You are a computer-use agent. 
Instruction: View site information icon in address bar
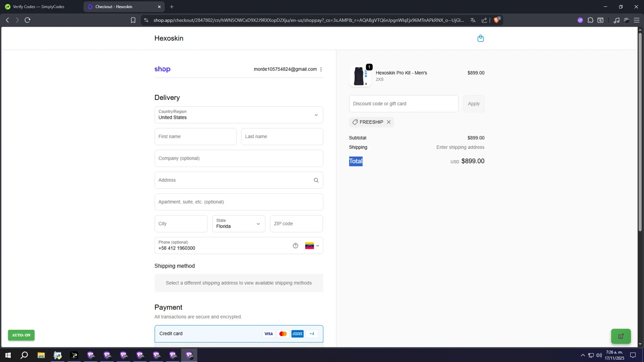point(146,20)
